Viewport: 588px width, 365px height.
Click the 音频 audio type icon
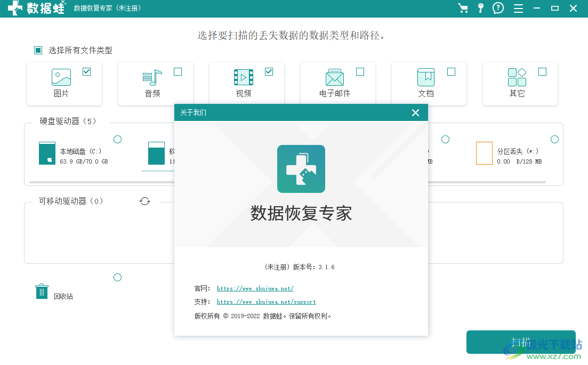click(152, 78)
